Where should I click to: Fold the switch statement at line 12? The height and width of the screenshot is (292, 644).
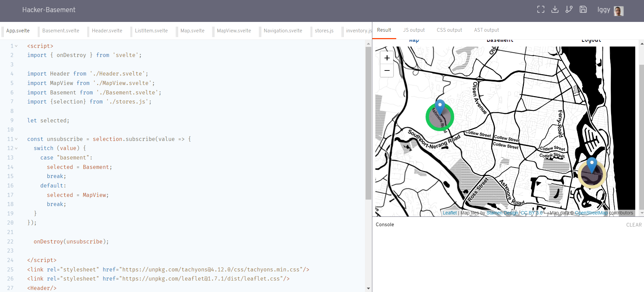[x=16, y=148]
